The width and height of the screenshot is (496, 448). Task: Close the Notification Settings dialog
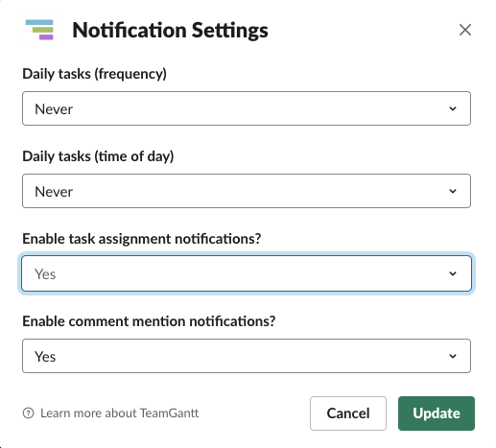click(x=465, y=30)
